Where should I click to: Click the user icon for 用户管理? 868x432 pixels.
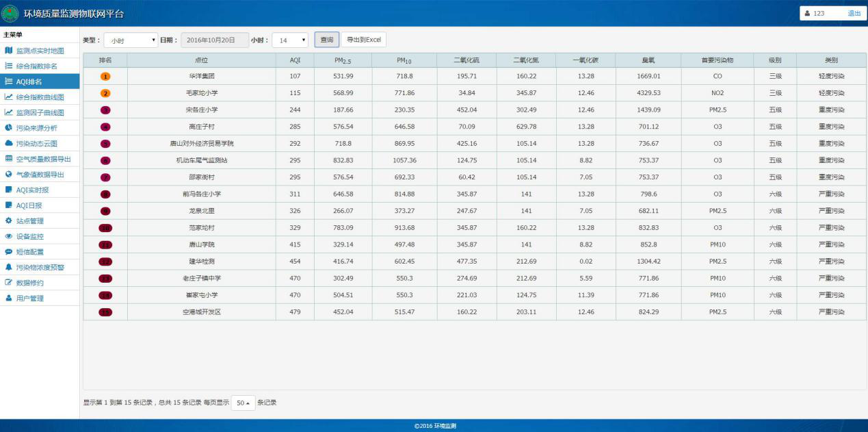[9, 298]
